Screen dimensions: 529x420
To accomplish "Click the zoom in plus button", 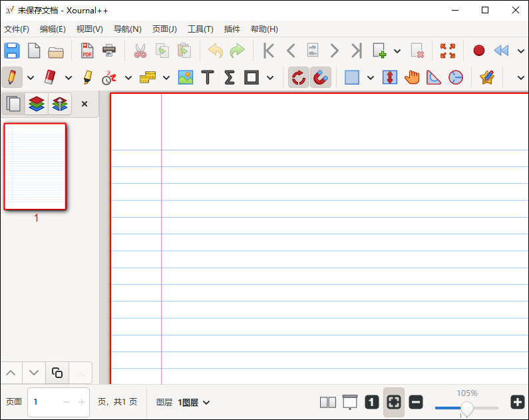I will point(517,402).
